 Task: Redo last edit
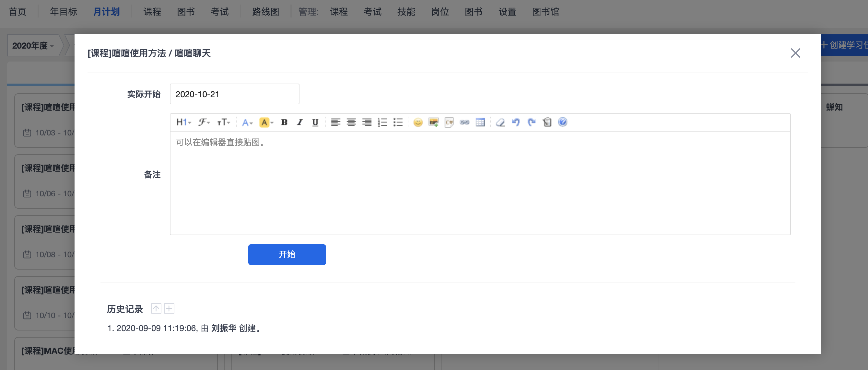click(531, 122)
